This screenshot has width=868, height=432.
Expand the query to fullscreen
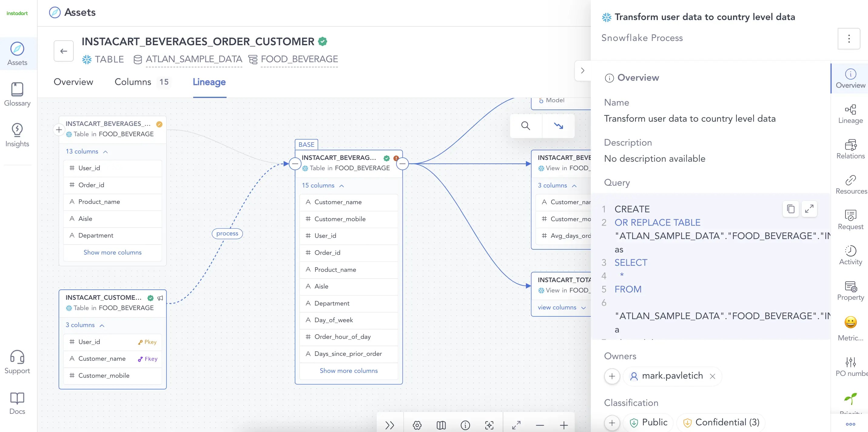pos(809,209)
